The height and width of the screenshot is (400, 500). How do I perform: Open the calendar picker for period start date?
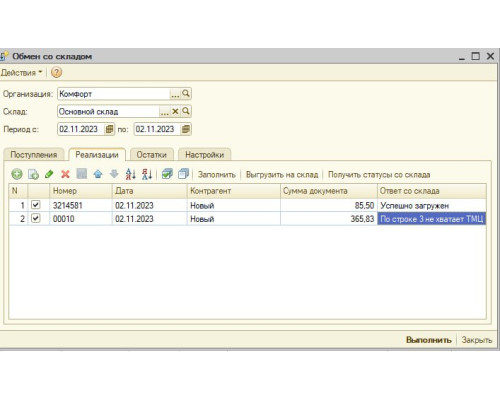tap(109, 129)
